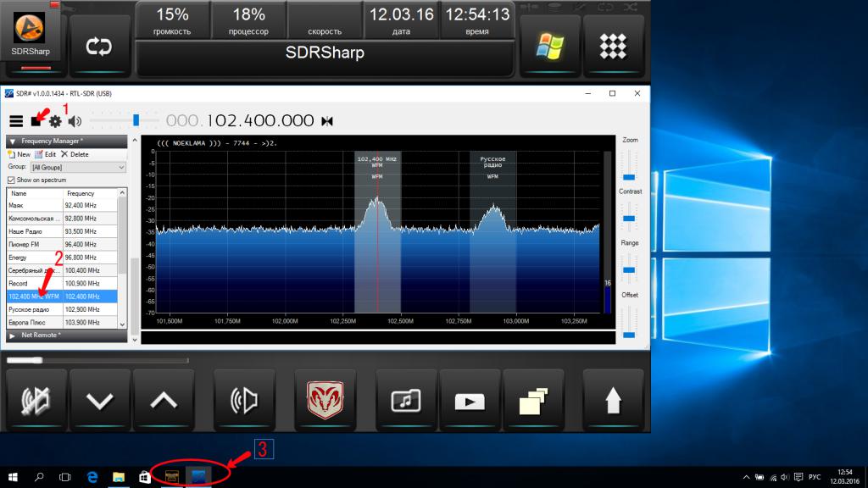Open Microsoft Edge from the taskbar
868x488 pixels.
pos(91,477)
